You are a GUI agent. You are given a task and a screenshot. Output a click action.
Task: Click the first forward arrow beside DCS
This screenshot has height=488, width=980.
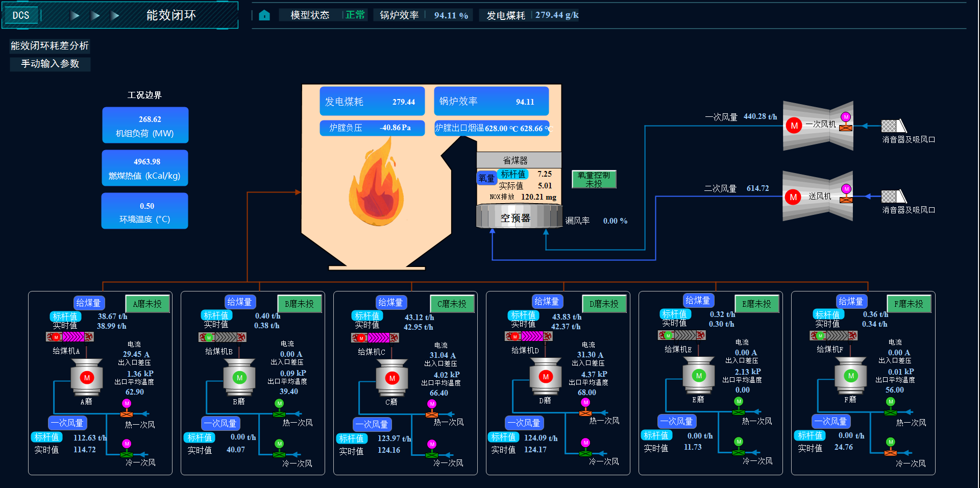click(x=75, y=15)
